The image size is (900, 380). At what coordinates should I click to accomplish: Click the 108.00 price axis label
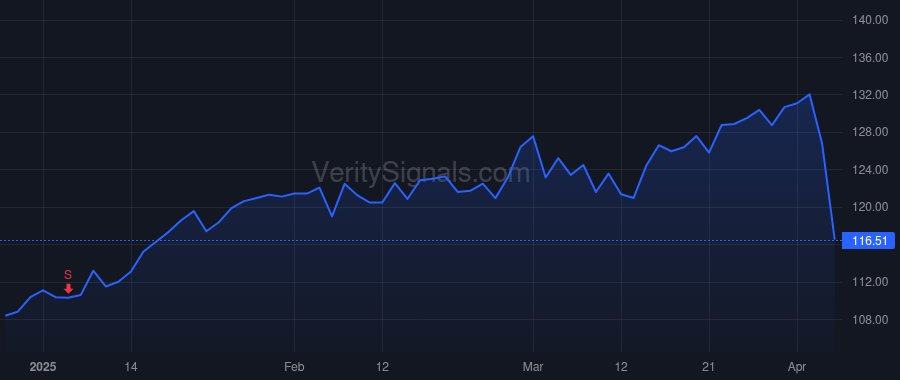point(871,320)
